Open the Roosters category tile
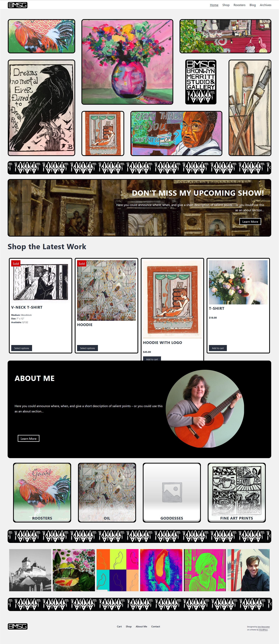The width and height of the screenshot is (279, 644). pyautogui.click(x=42, y=492)
